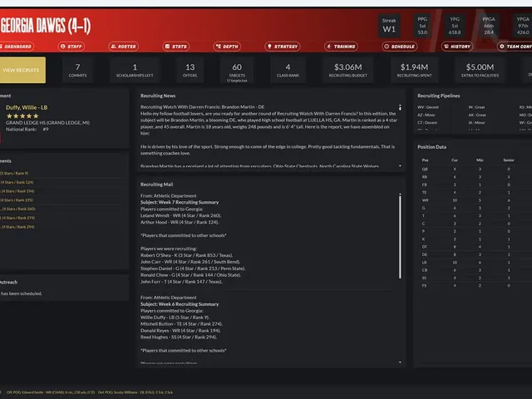Click the 60 Targets tile
Viewport: 532px width, 399px height.
237,70
